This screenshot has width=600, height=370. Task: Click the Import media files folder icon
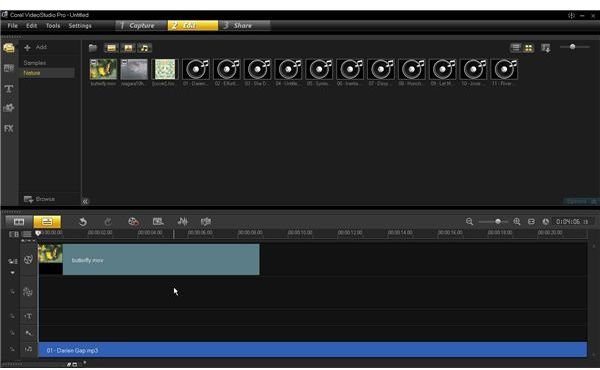pyautogui.click(x=93, y=48)
